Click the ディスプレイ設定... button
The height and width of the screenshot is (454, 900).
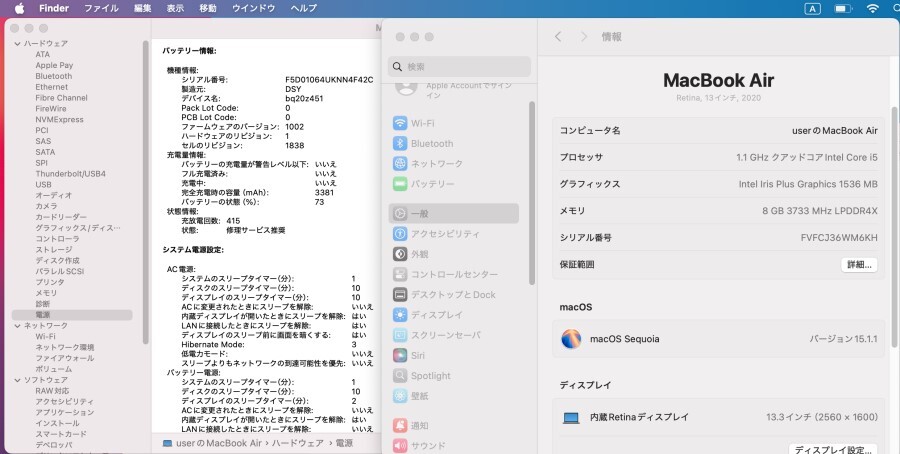(833, 449)
